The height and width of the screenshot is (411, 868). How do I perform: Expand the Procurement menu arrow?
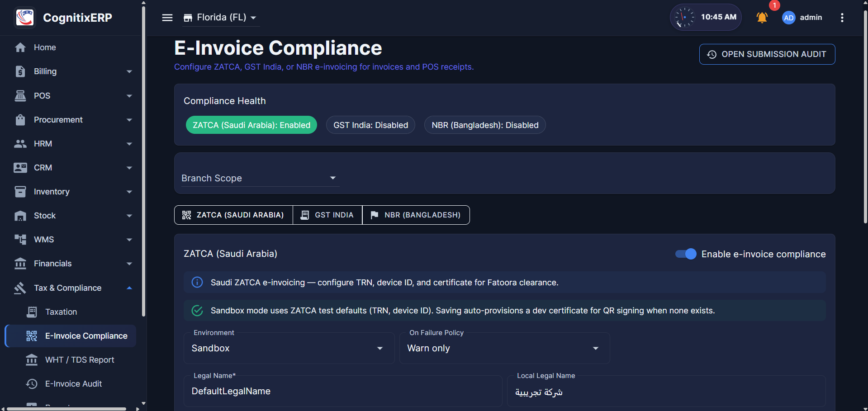[x=129, y=120]
